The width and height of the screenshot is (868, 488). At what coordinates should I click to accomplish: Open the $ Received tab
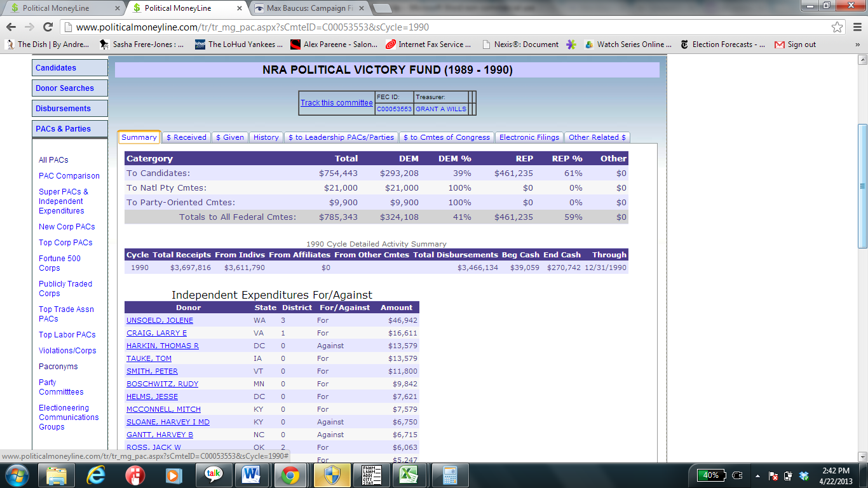(x=186, y=137)
